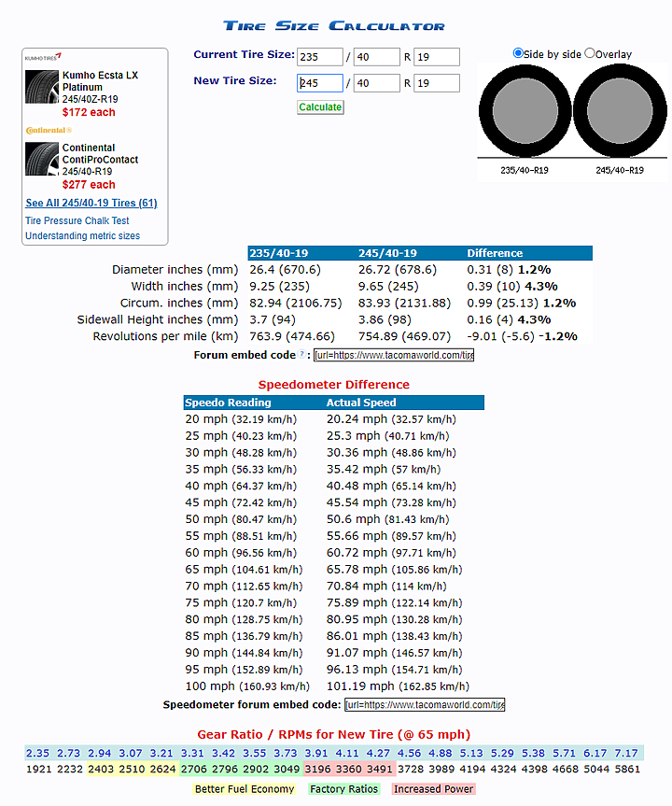The width and height of the screenshot is (672, 806).
Task: Click gear ratio 5.29
Action: [x=502, y=753]
